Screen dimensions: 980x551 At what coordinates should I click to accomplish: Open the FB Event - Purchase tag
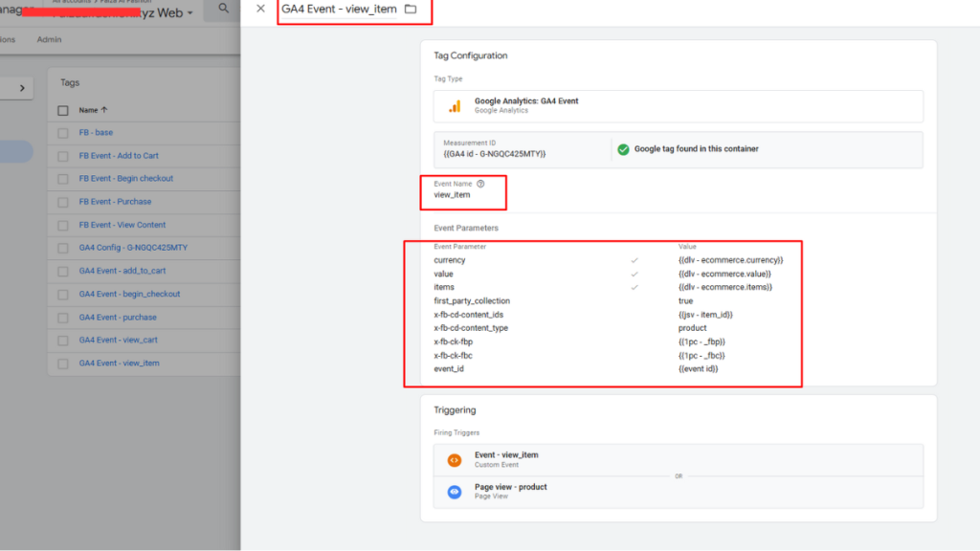click(x=115, y=202)
